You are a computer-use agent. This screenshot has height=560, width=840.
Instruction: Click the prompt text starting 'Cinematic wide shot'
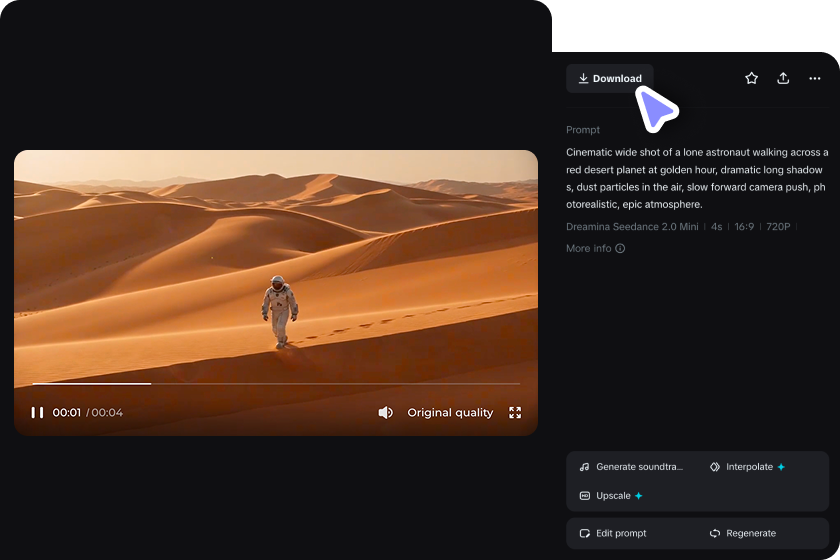click(x=697, y=178)
